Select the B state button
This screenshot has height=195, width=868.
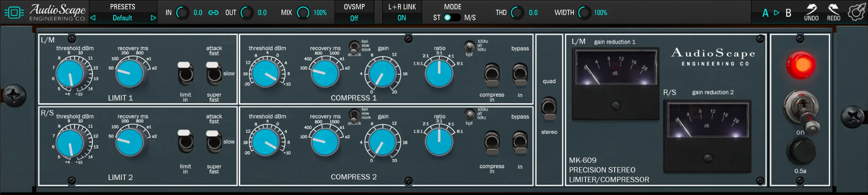click(789, 13)
